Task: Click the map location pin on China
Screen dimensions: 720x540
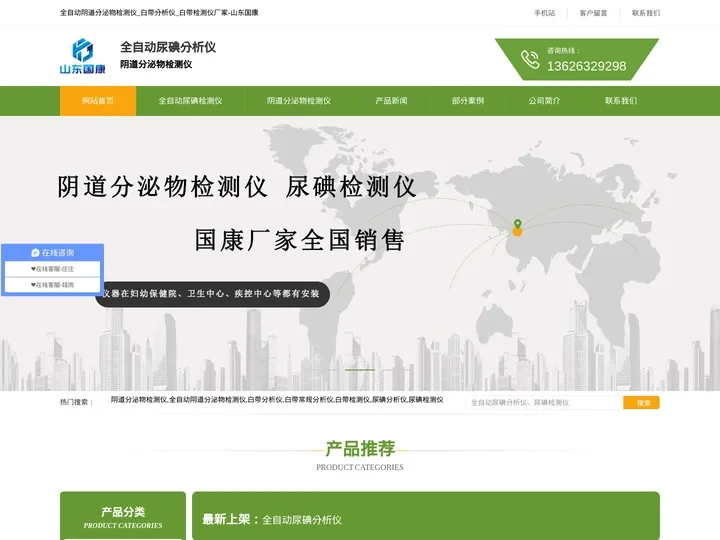Action: coord(518,228)
